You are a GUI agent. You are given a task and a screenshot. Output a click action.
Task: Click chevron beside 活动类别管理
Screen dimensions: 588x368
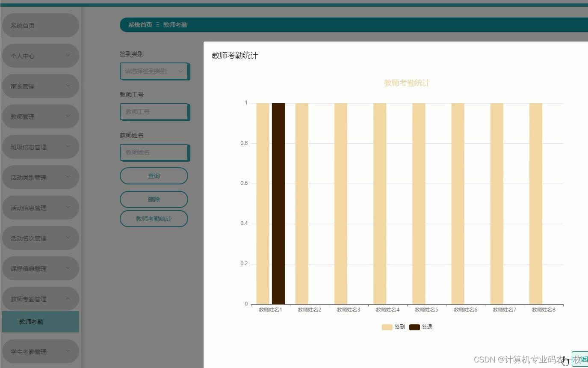click(x=68, y=177)
